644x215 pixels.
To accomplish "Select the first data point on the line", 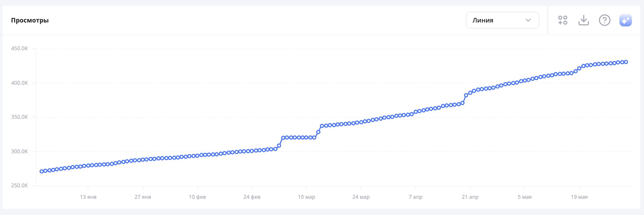I will tap(42, 171).
